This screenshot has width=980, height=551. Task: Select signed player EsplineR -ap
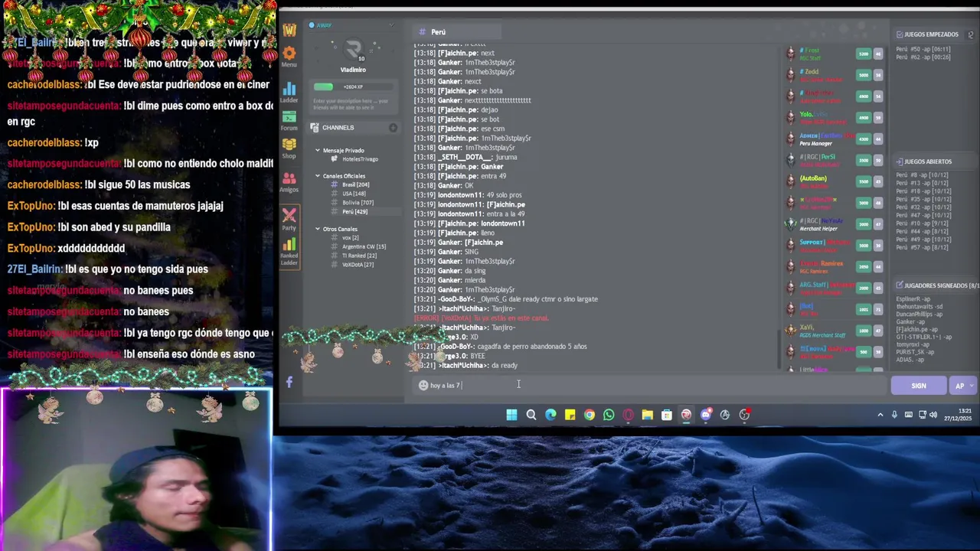(913, 299)
